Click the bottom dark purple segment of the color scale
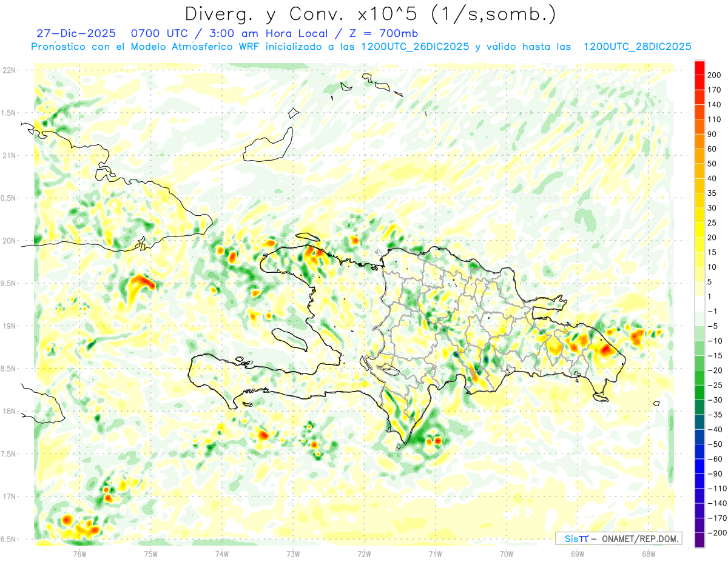 click(699, 540)
